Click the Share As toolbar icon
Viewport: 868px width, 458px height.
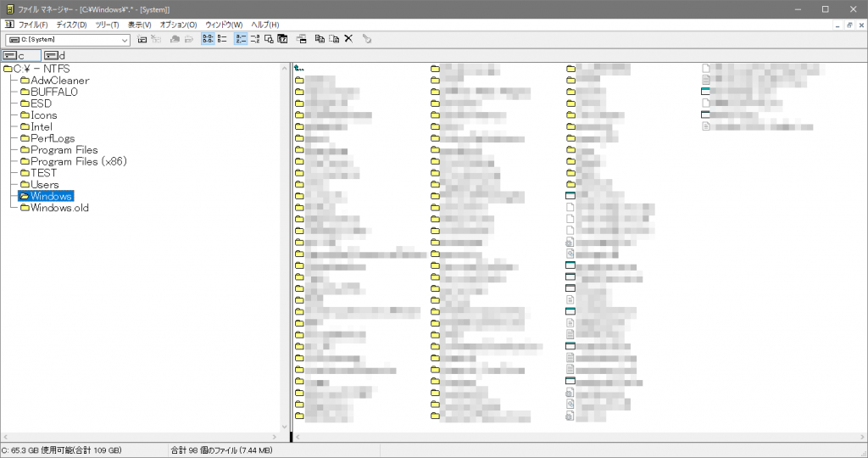[x=175, y=39]
